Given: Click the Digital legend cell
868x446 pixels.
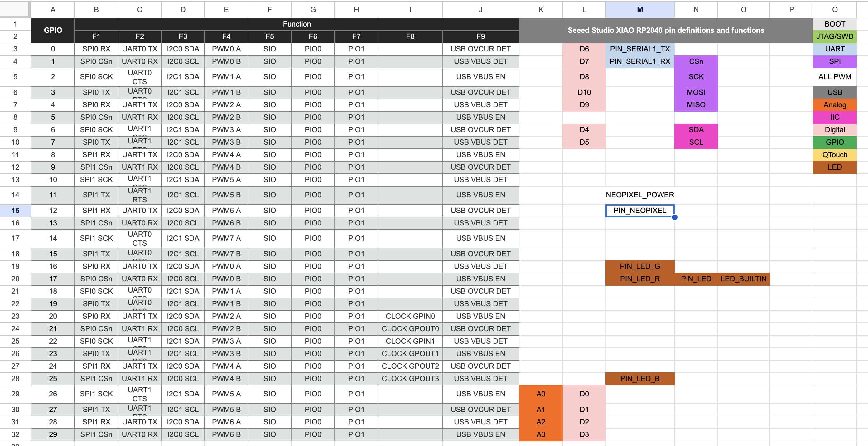Looking at the screenshot, I should (835, 130).
